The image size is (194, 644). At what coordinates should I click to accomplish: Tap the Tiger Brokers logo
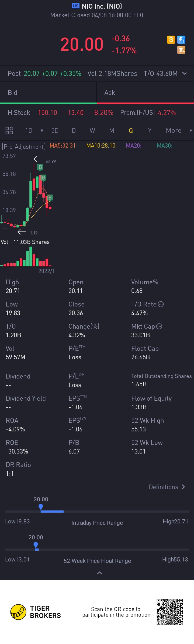(x=18, y=612)
